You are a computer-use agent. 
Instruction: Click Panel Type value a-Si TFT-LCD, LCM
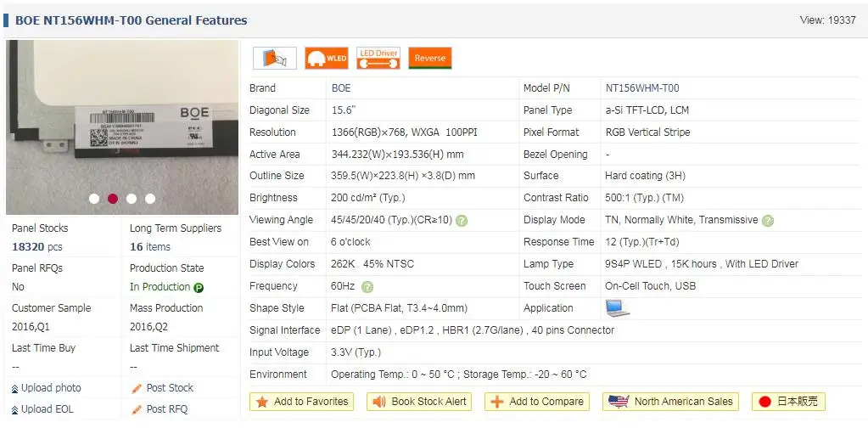[x=647, y=110]
